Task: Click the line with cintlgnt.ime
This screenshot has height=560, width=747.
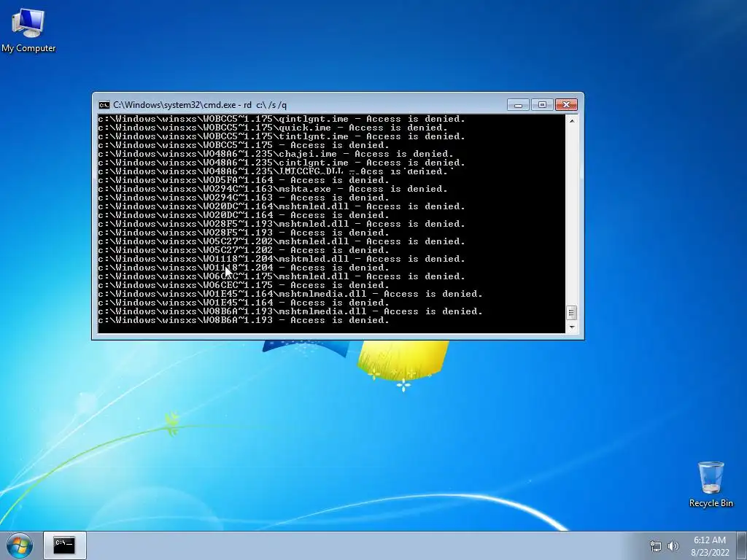Action: coord(282,163)
